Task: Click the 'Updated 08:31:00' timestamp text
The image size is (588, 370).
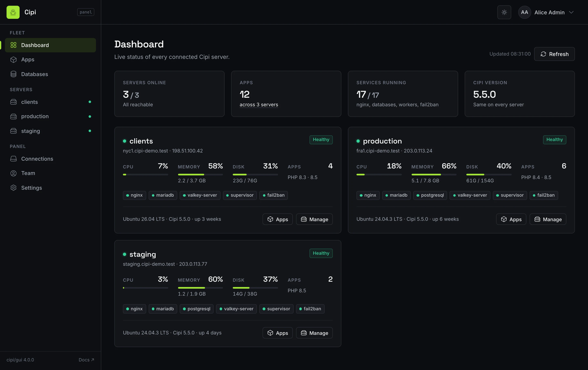Action: point(510,54)
